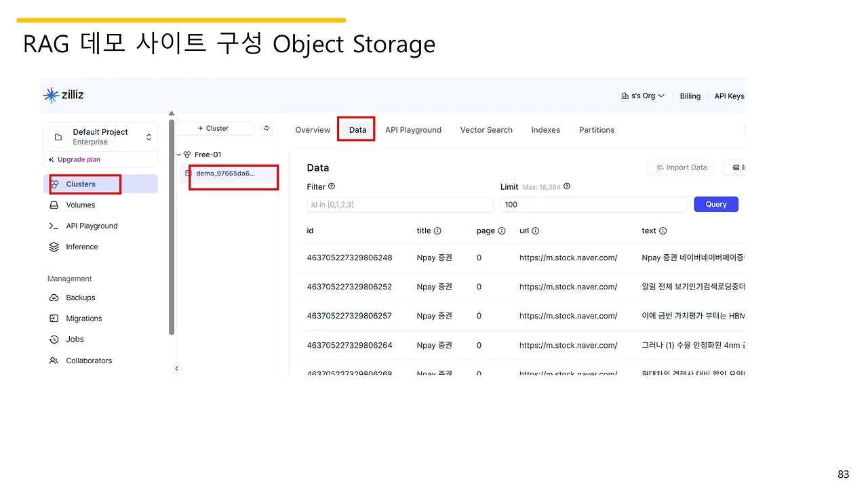Select id 463705227329806248

click(349, 258)
